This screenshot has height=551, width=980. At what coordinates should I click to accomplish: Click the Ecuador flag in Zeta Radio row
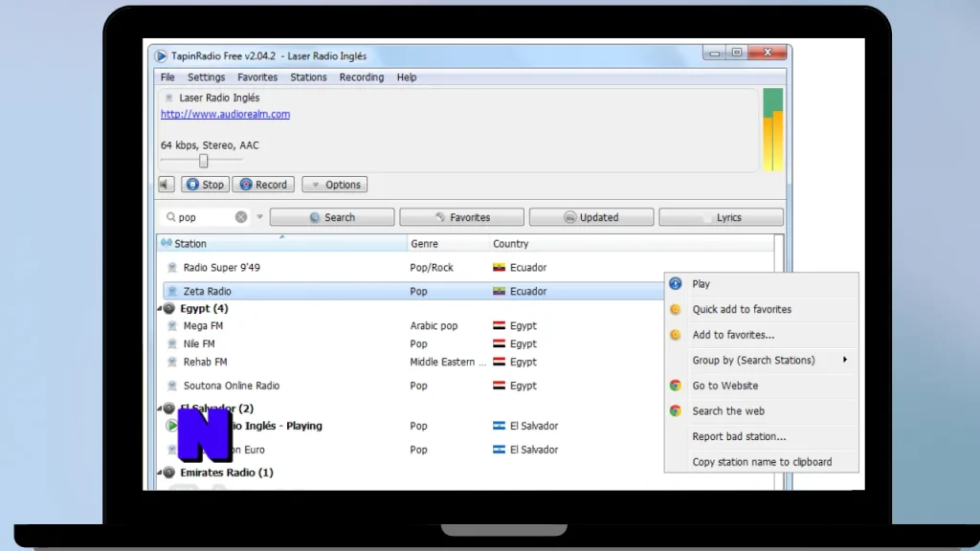pos(499,291)
